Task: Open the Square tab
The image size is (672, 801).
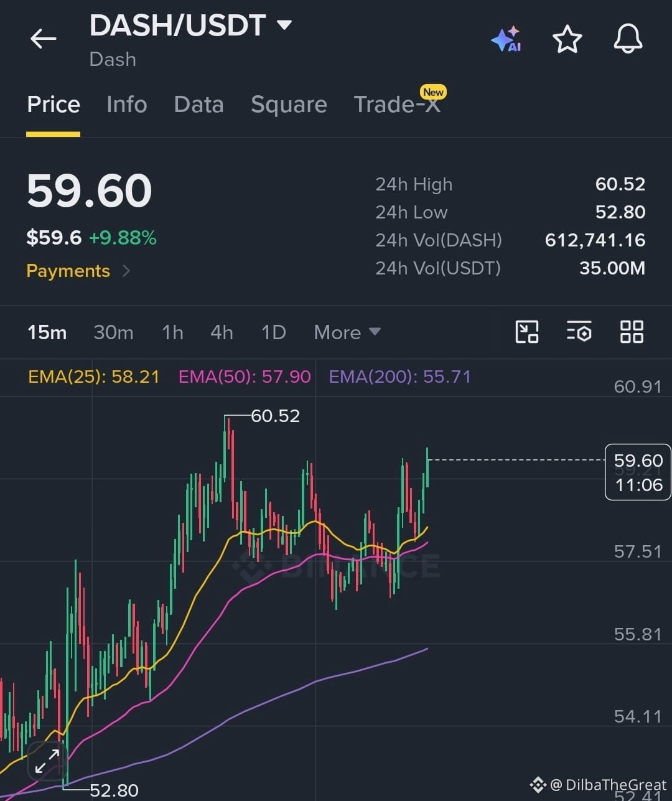Action: coord(289,105)
